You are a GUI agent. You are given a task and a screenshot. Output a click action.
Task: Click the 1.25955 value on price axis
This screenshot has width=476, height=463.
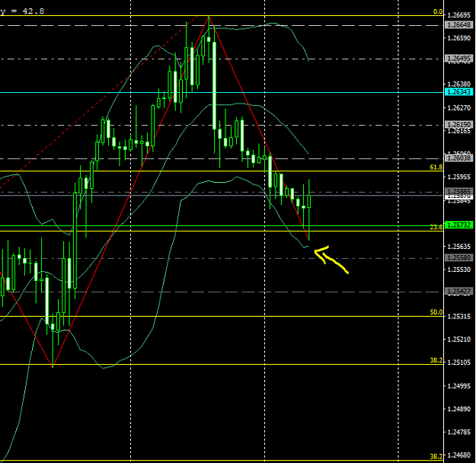459,177
